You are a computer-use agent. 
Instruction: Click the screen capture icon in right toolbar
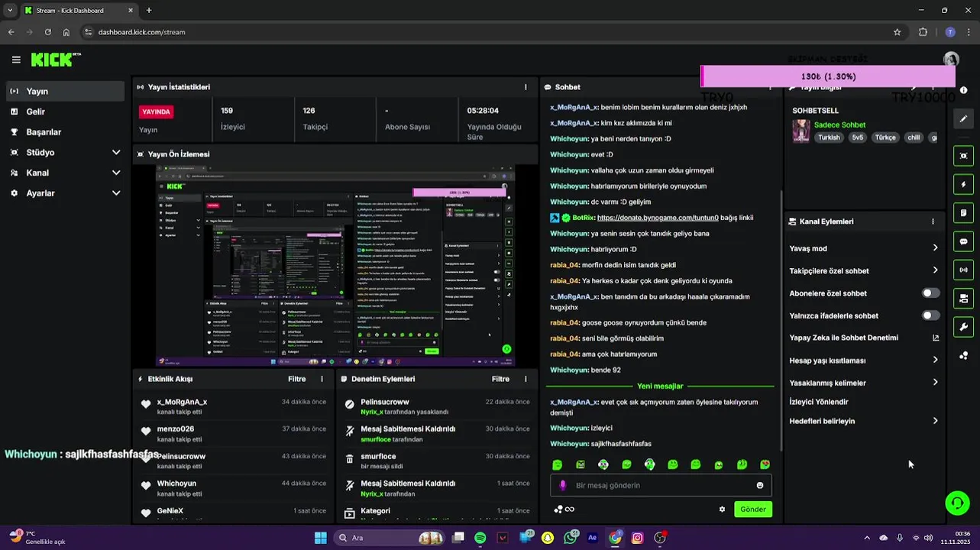click(963, 156)
